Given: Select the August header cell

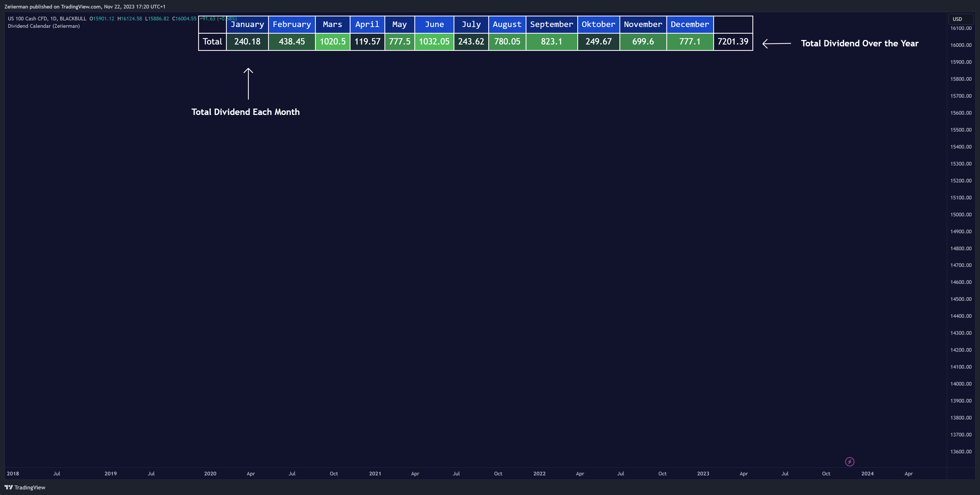Looking at the screenshot, I should (507, 24).
